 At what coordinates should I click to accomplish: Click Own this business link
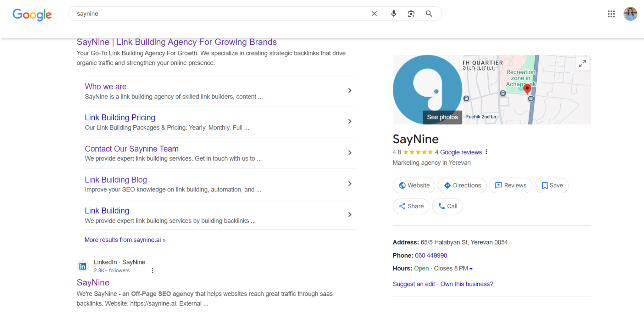pyautogui.click(x=466, y=284)
